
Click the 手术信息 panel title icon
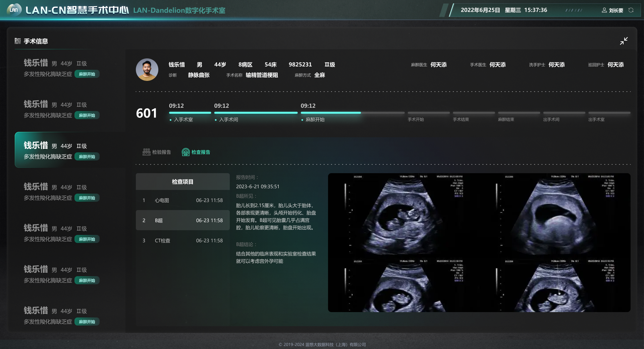[18, 41]
